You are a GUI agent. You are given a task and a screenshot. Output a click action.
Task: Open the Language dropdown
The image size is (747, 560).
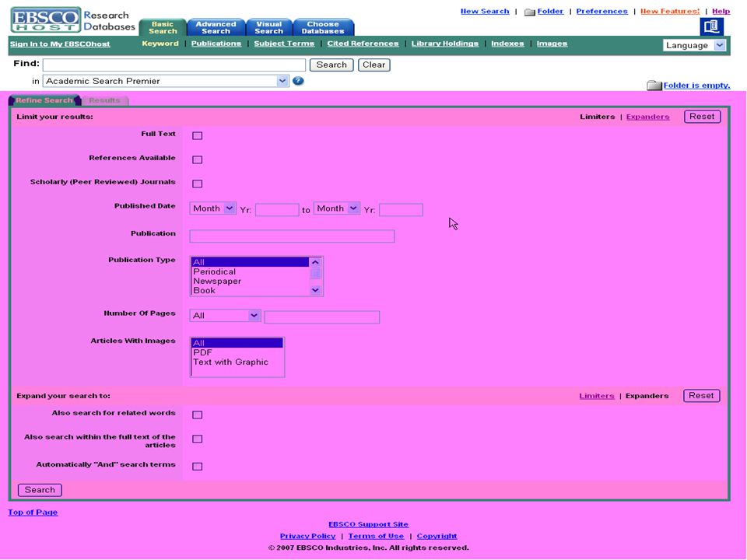point(694,45)
